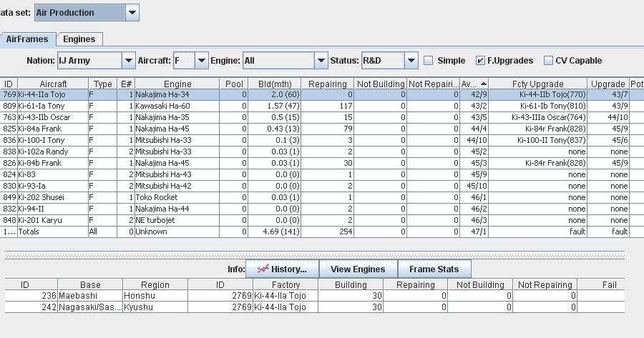
Task: Click the Honshu region cell
Action: point(155,296)
